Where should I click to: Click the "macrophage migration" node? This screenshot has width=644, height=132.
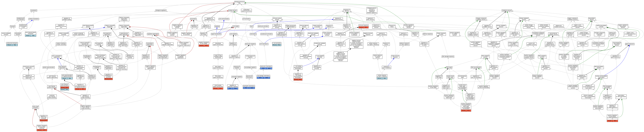[x=250, y=67]
